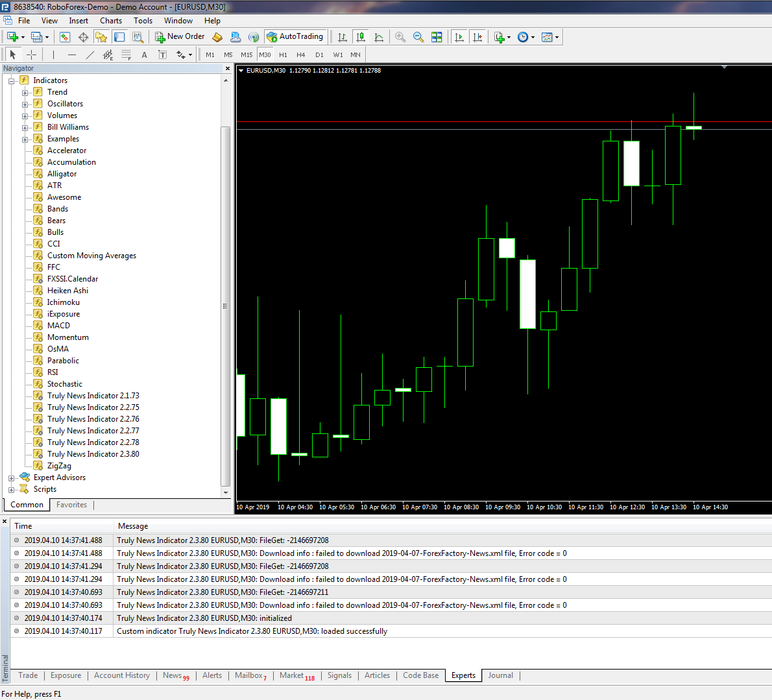Toggle the Navigator panel icon
The width and height of the screenshot is (772, 700).
coord(119,37)
